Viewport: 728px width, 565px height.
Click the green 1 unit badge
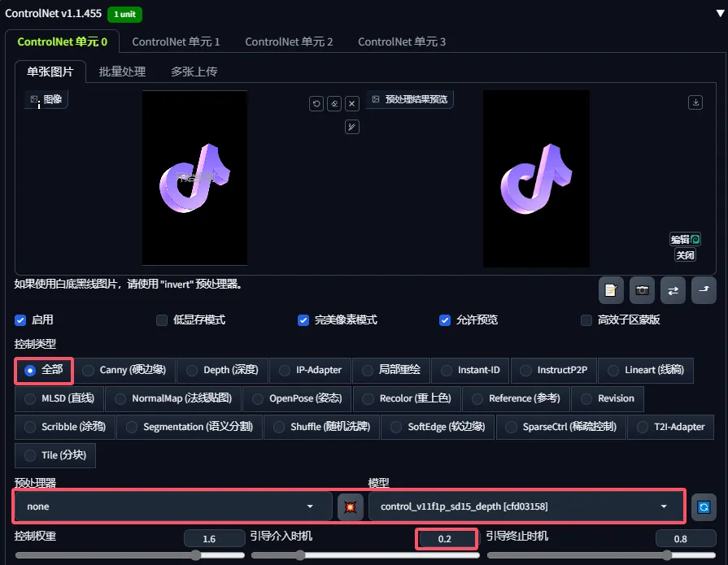pyautogui.click(x=125, y=15)
